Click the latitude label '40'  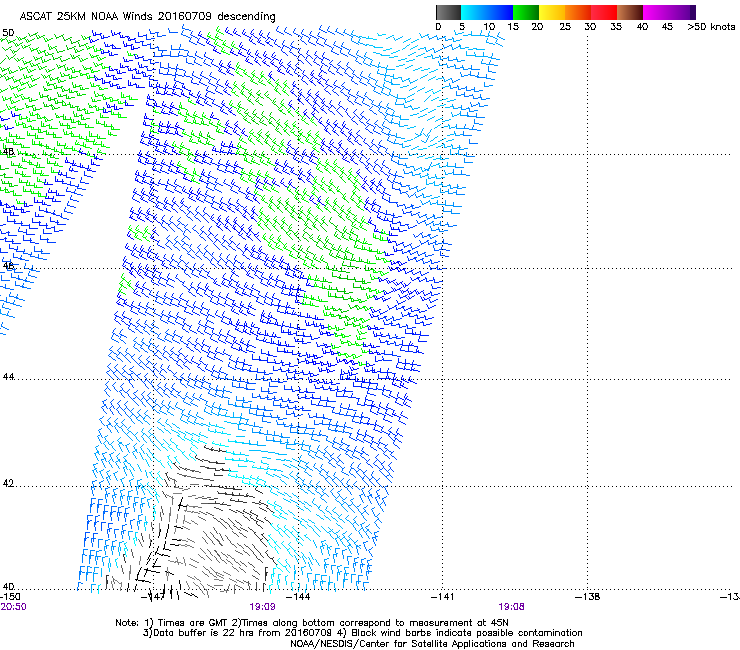(x=8, y=587)
